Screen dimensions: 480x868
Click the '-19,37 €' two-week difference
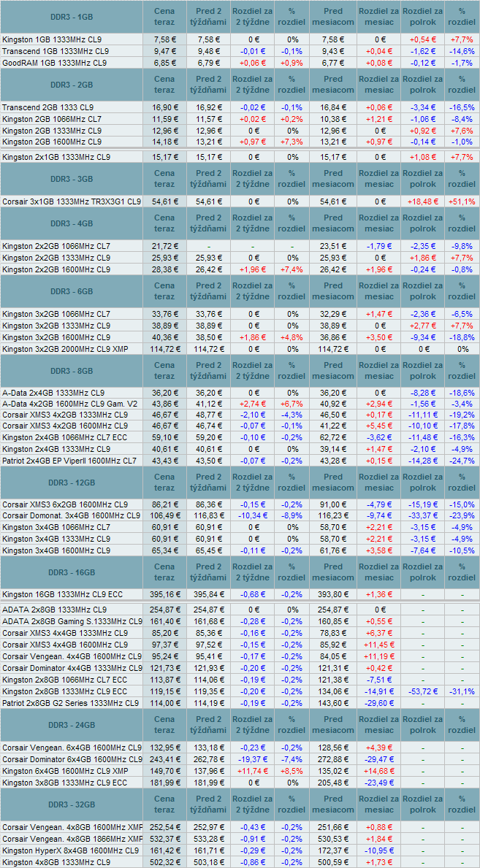point(252,759)
